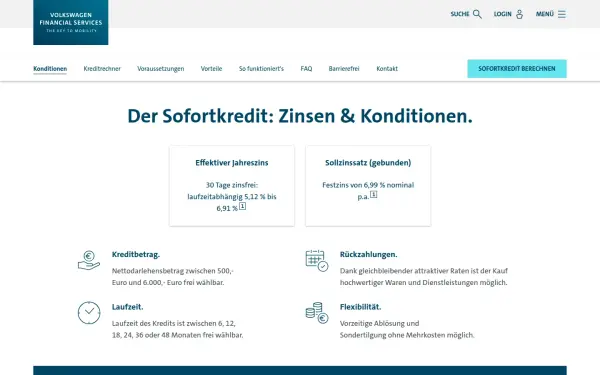The height and width of the screenshot is (375, 600).
Task: Click text "hochwertiger Waren und Dienstleistungen möglich."
Action: tap(424, 283)
